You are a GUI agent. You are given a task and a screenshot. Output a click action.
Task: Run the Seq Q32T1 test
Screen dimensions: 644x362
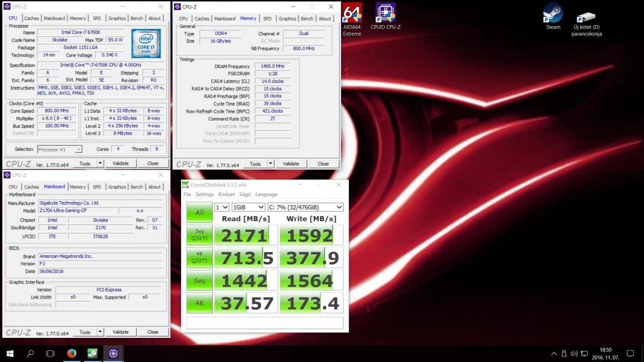click(200, 235)
